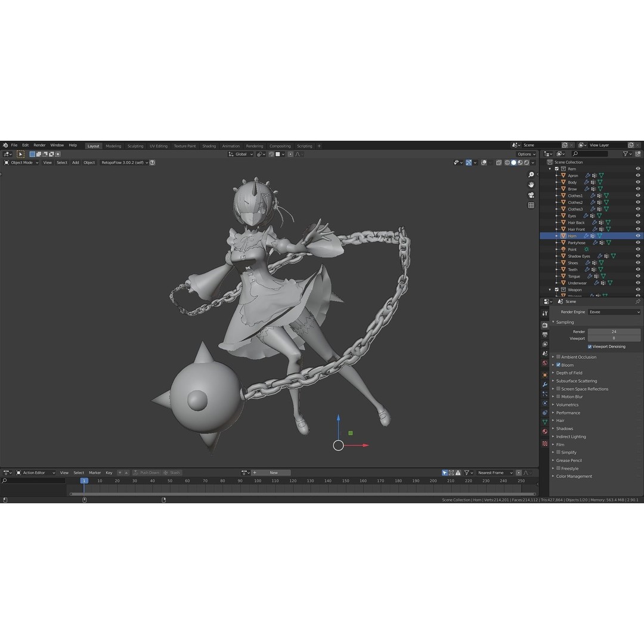Open the Object Data mesh properties tab
644x644 pixels.
[x=545, y=422]
